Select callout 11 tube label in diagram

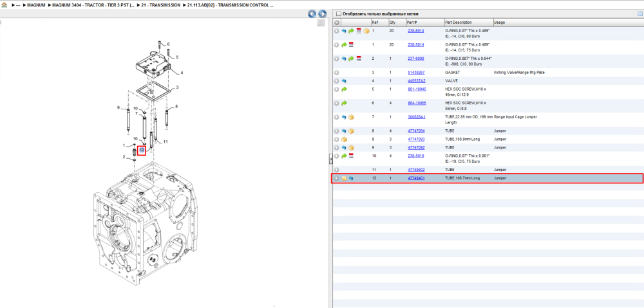pyautogui.click(x=166, y=142)
